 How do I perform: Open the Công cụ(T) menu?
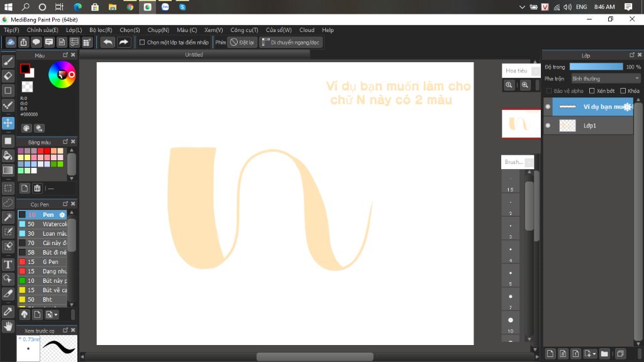244,30
